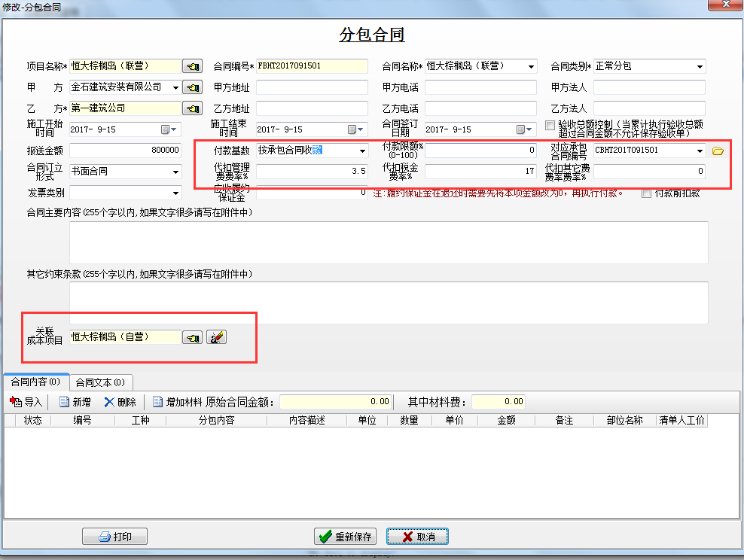Open the 发票类别 dropdown
This screenshot has height=560, width=744.
coord(175,193)
